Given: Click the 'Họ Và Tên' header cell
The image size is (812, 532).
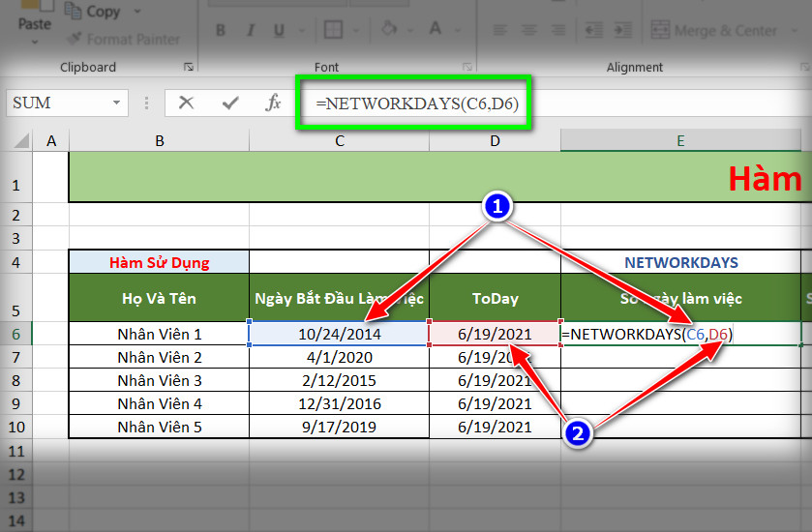Looking at the screenshot, I should coord(159,298).
